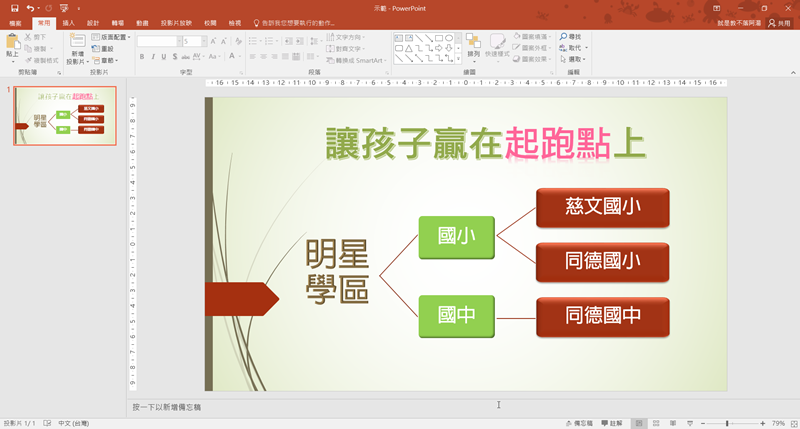Select slide 1 thumbnail

65,116
